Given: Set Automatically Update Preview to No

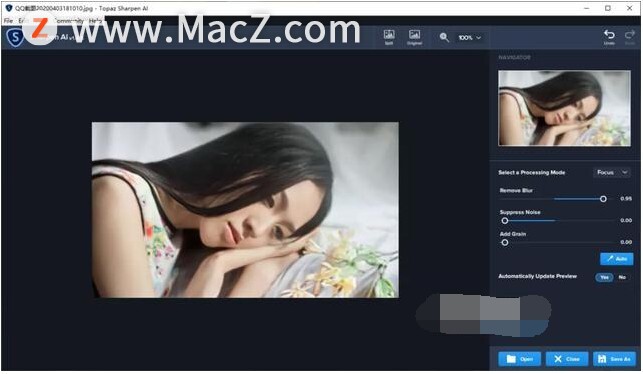Looking at the screenshot, I should click(x=622, y=277).
